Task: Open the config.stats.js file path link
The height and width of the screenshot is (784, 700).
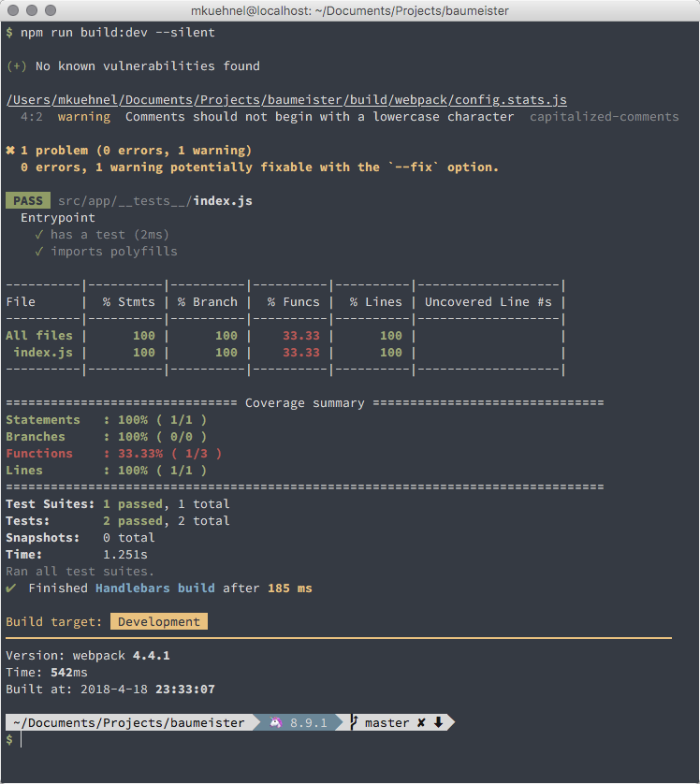Action: coord(286,100)
